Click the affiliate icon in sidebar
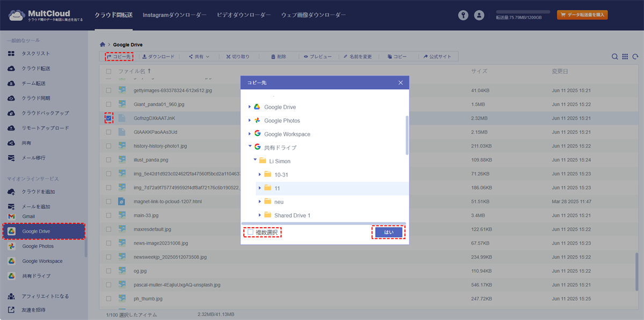The width and height of the screenshot is (644, 320). pos(11,296)
